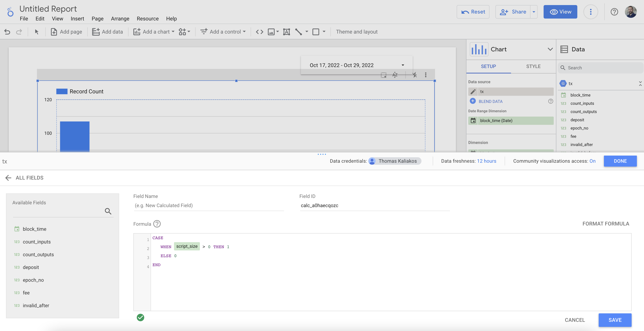This screenshot has height=331, width=644.
Task: Click the View button
Action: coord(560,12)
